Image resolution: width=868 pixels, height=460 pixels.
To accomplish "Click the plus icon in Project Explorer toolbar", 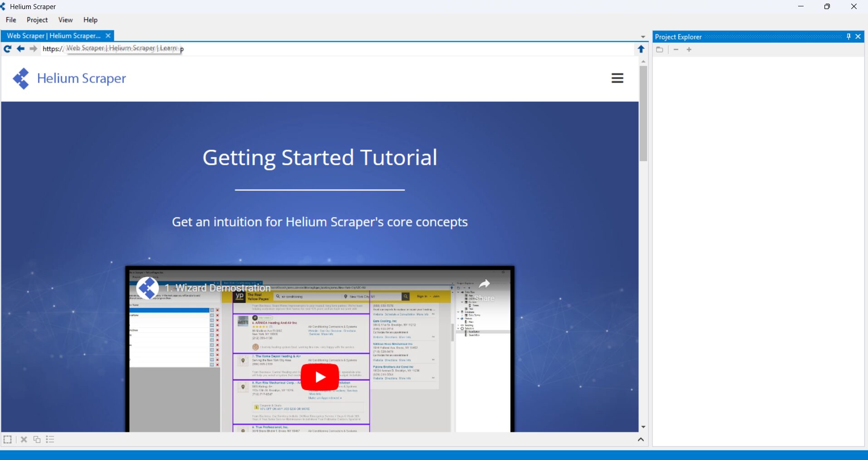I will [689, 49].
